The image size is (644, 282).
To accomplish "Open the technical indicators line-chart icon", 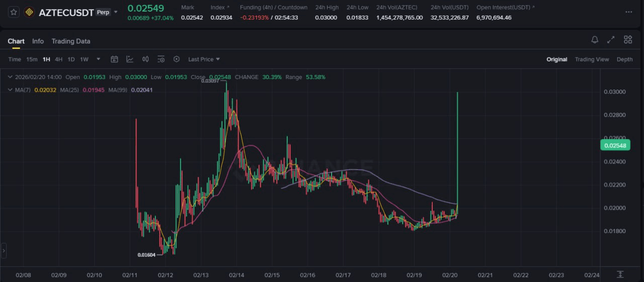I will click(130, 59).
